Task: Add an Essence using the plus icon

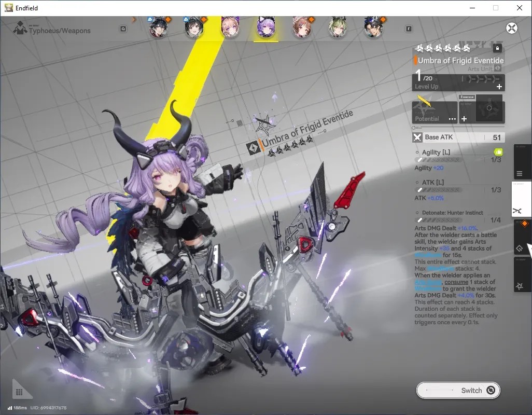Action: point(464,119)
